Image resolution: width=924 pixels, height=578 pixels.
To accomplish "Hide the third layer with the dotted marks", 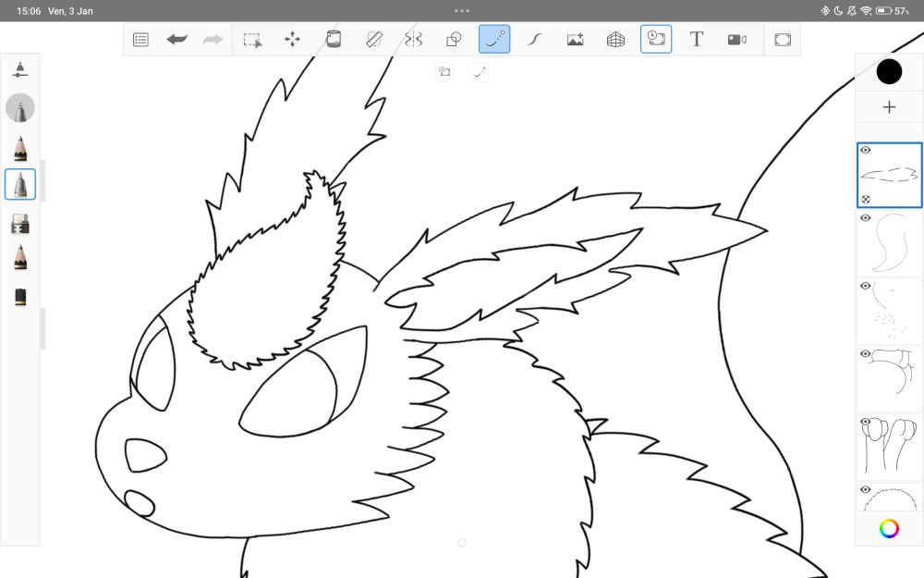I will click(x=865, y=286).
